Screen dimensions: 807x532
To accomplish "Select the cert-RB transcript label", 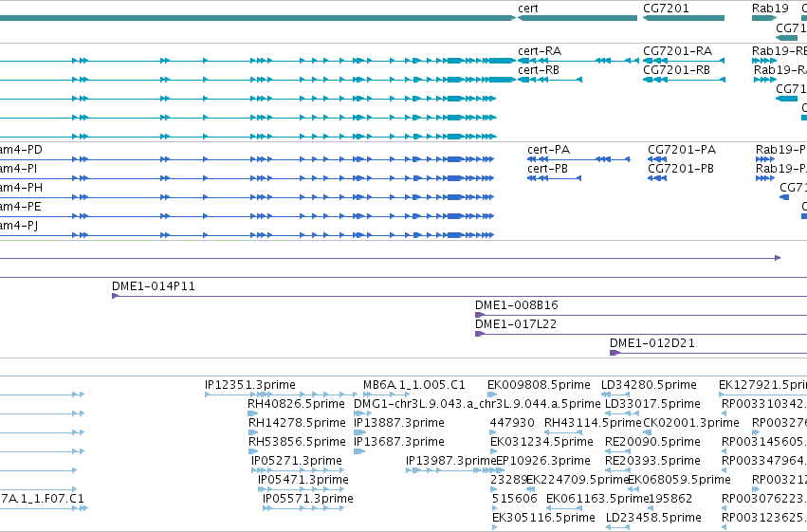I will click(539, 70).
